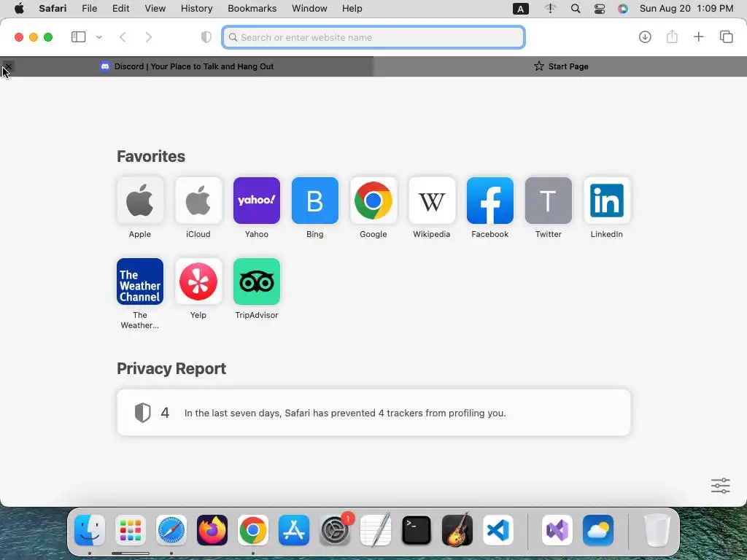Open the Trash in the Dock
The height and width of the screenshot is (560, 747).
tap(657, 530)
